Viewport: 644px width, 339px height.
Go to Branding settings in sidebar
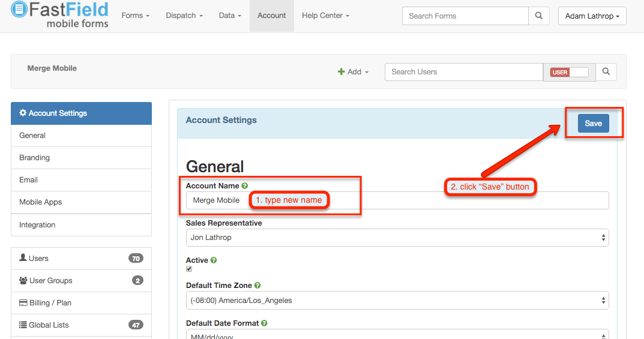[35, 158]
